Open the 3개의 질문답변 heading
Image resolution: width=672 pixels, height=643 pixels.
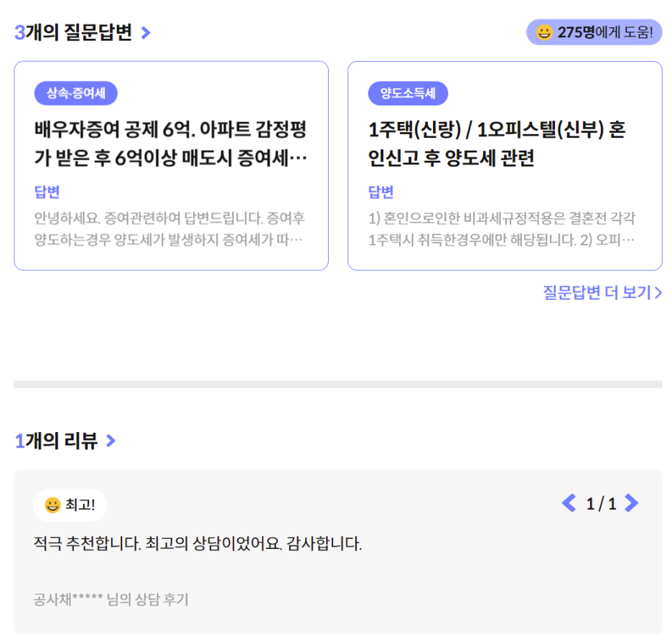point(73,32)
